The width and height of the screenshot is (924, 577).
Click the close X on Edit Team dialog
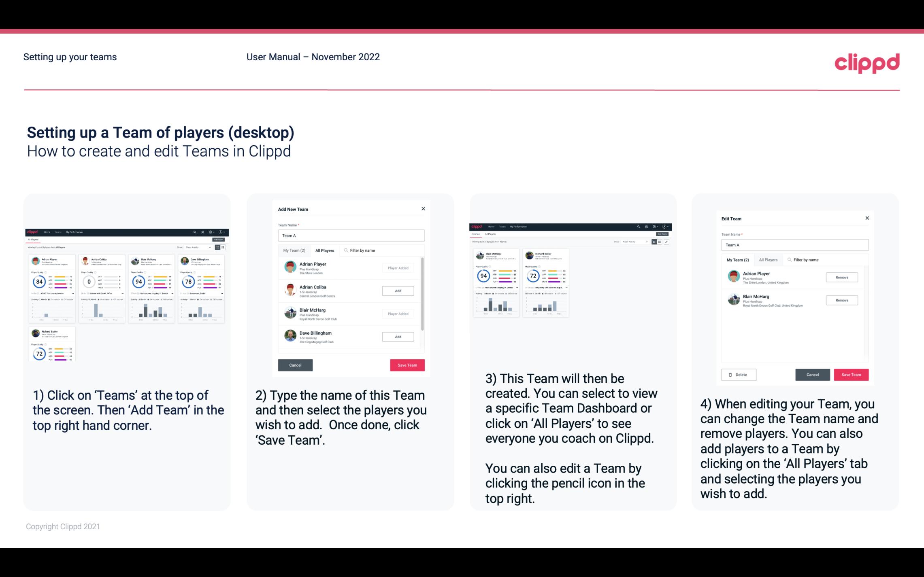point(867,218)
